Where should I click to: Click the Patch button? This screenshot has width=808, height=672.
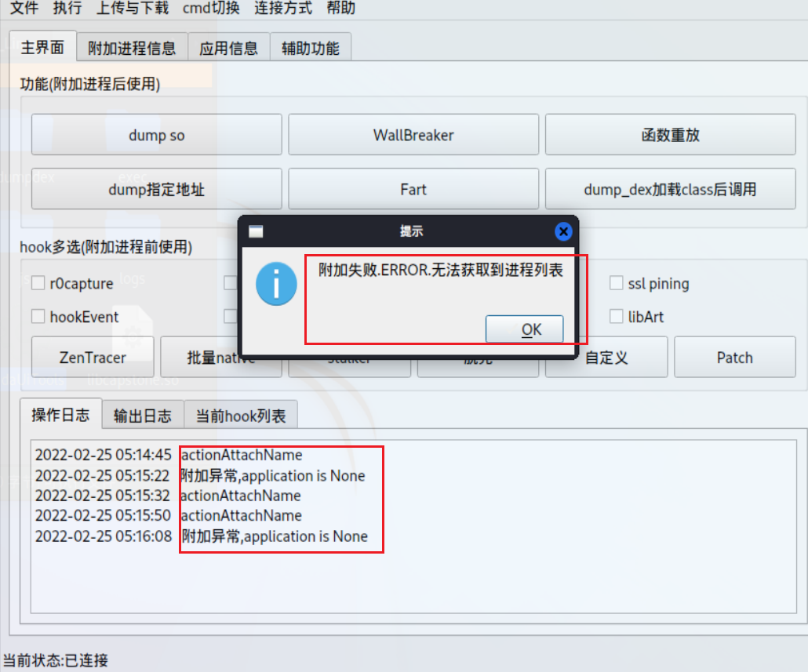[735, 358]
